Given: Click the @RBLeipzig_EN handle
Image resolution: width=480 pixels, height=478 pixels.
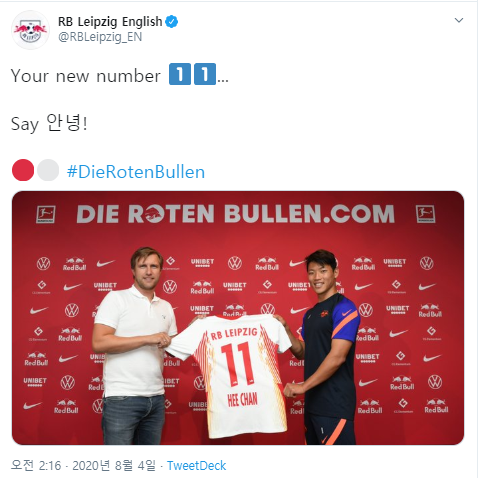Looking at the screenshot, I should 100,37.
